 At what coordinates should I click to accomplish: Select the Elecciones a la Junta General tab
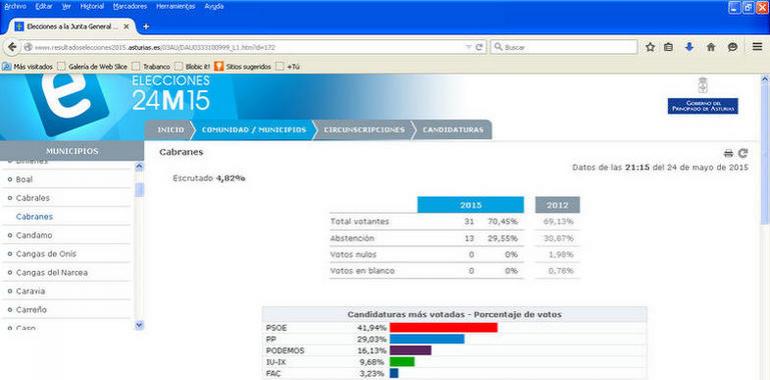pos(72,27)
